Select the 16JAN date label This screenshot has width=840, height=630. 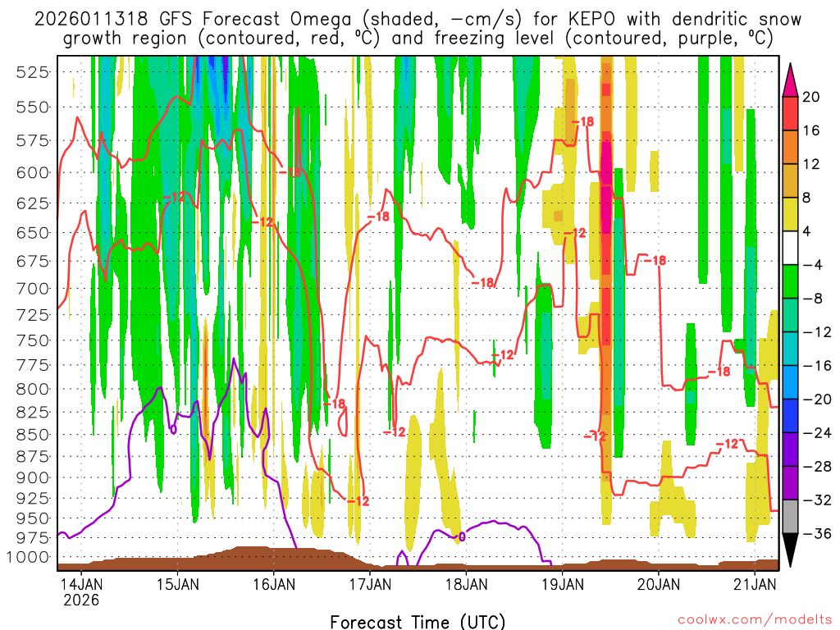274,584
